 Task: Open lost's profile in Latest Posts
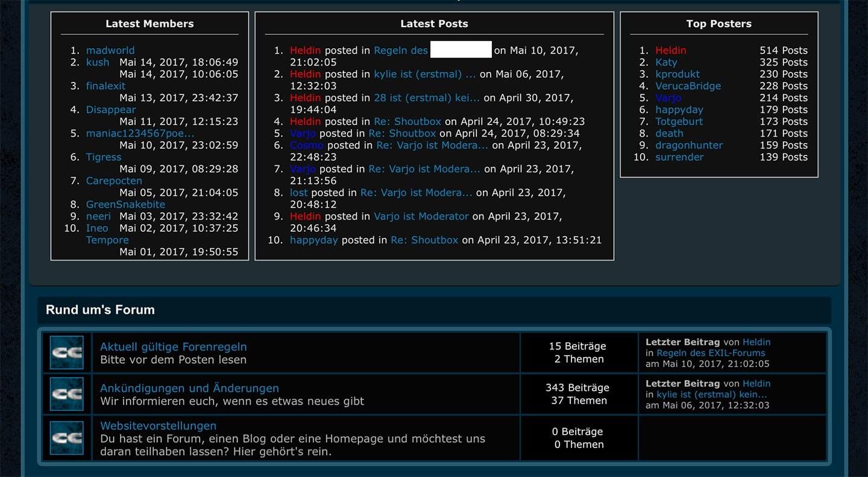299,193
